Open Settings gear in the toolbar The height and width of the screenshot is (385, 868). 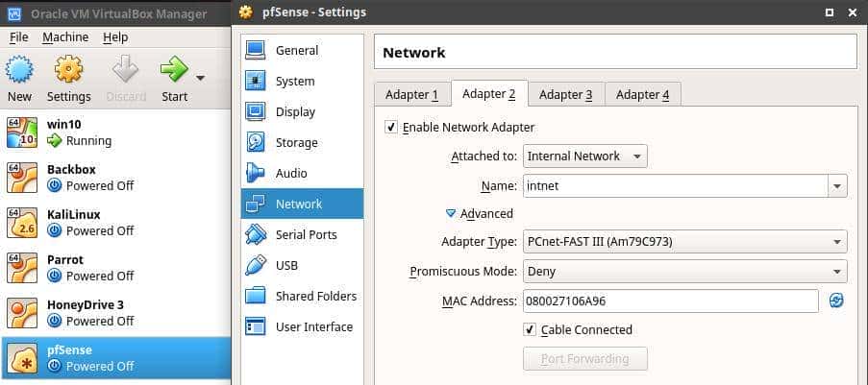[x=68, y=71]
